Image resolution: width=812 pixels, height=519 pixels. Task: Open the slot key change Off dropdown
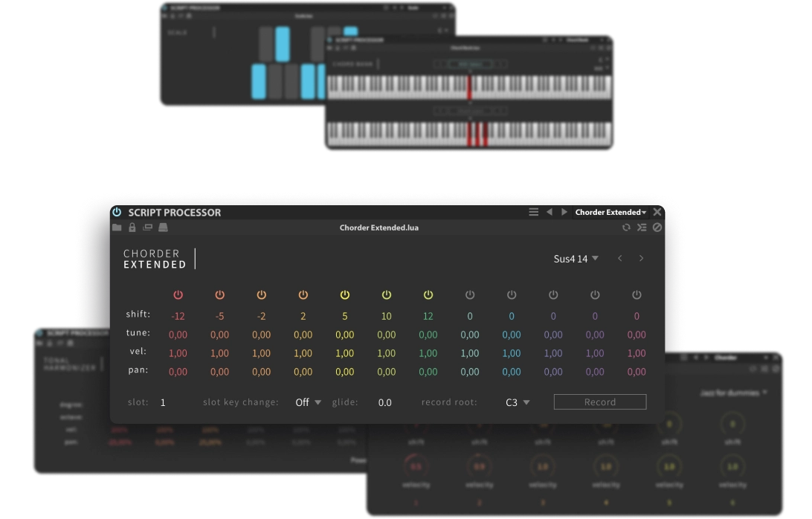point(308,402)
